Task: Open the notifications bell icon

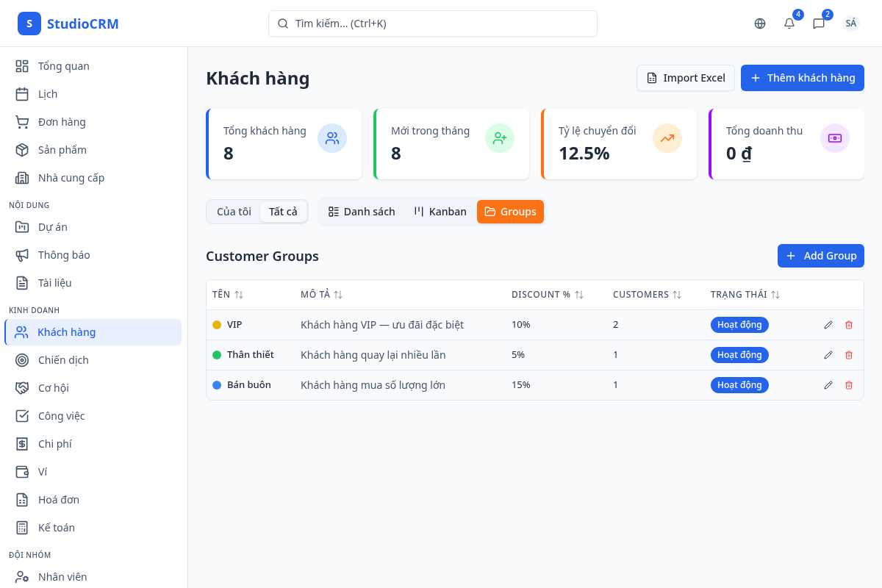Action: (789, 24)
